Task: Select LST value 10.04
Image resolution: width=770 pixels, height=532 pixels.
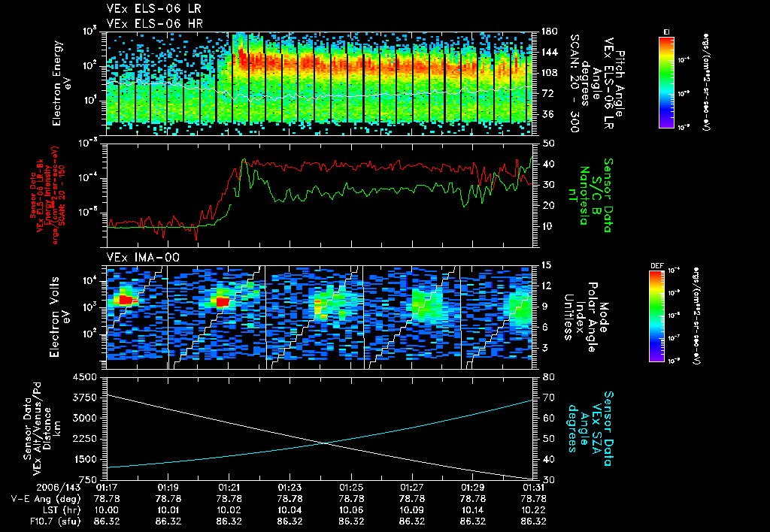Action: [290, 510]
